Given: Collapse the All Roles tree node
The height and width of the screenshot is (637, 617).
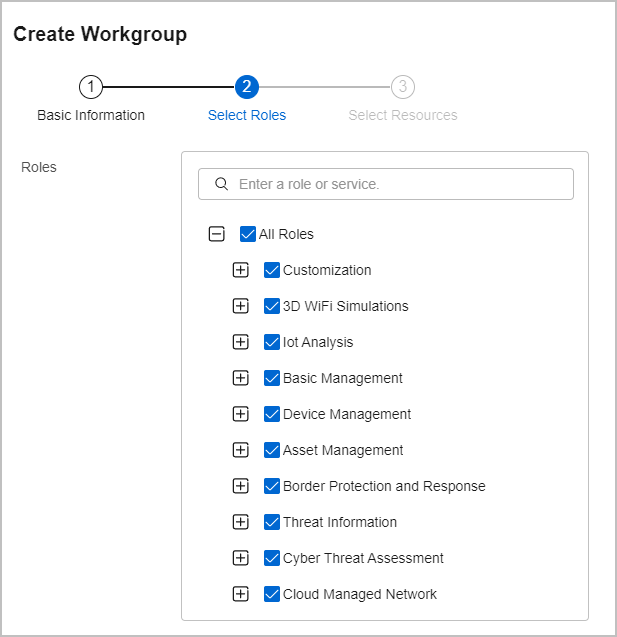Looking at the screenshot, I should click(216, 234).
